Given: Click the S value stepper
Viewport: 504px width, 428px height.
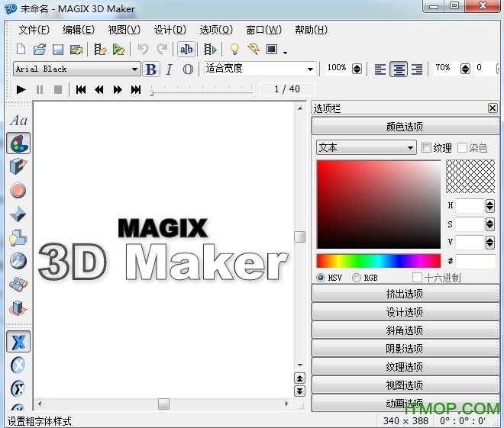Looking at the screenshot, I should pos(489,224).
